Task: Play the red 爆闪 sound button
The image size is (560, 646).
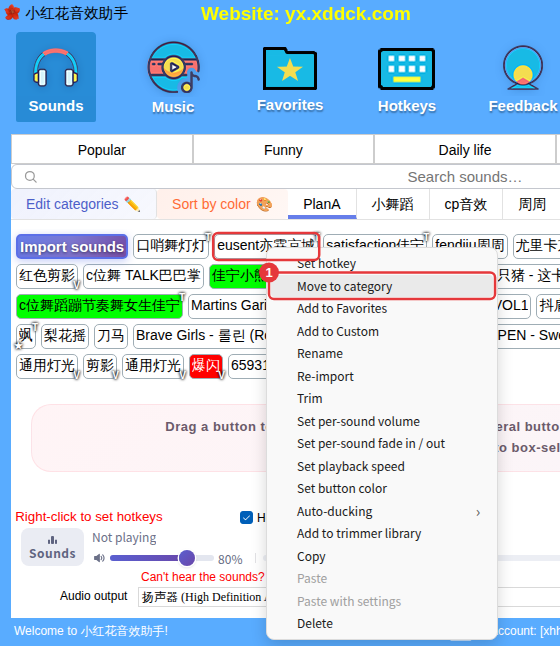Action: point(206,366)
